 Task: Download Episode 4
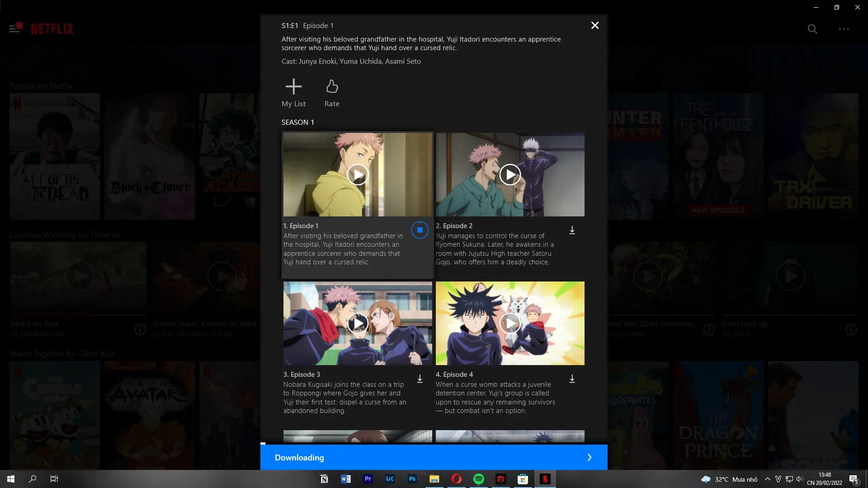[x=572, y=379]
